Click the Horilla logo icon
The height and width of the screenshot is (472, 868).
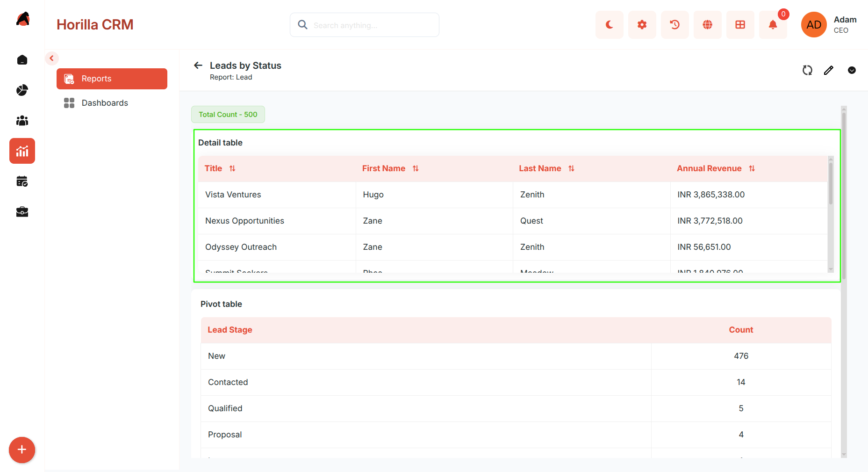click(x=23, y=19)
